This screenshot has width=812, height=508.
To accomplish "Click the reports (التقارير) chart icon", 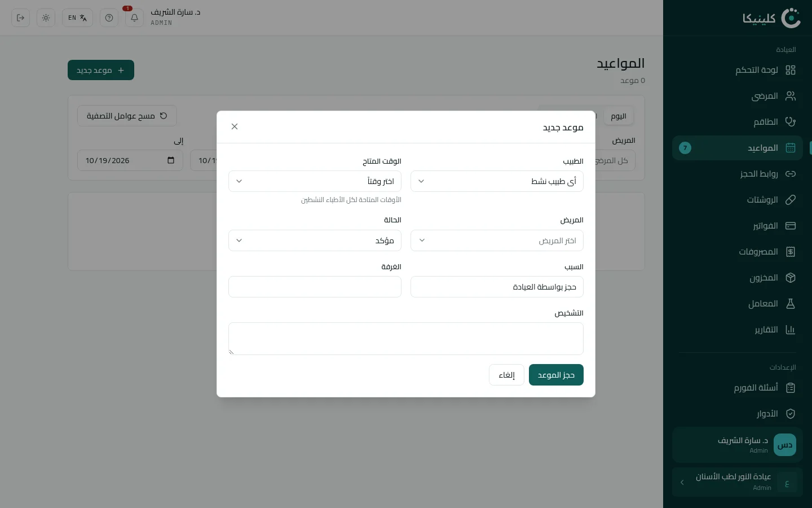I will click(791, 330).
